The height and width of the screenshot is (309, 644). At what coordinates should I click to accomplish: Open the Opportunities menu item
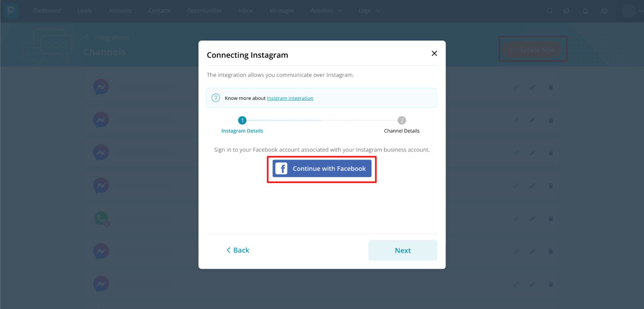204,11
